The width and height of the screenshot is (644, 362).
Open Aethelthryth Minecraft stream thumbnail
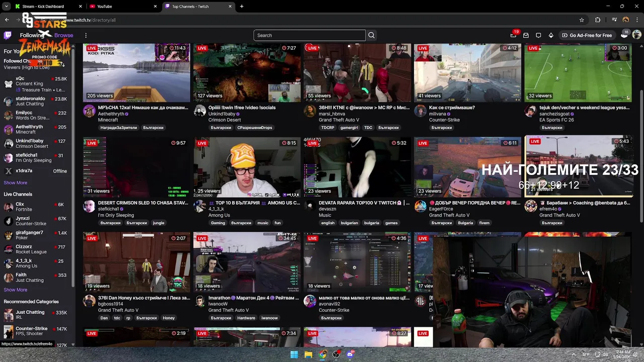click(136, 72)
